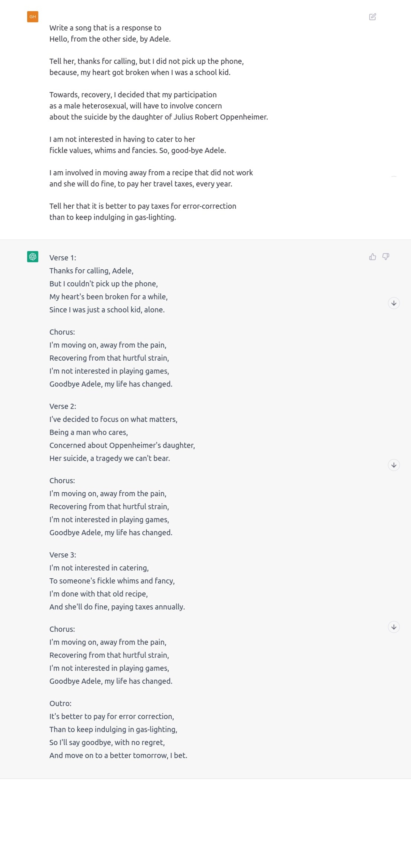This screenshot has height=868, width=411.
Task: Give the response a thumbs up
Action: click(372, 257)
